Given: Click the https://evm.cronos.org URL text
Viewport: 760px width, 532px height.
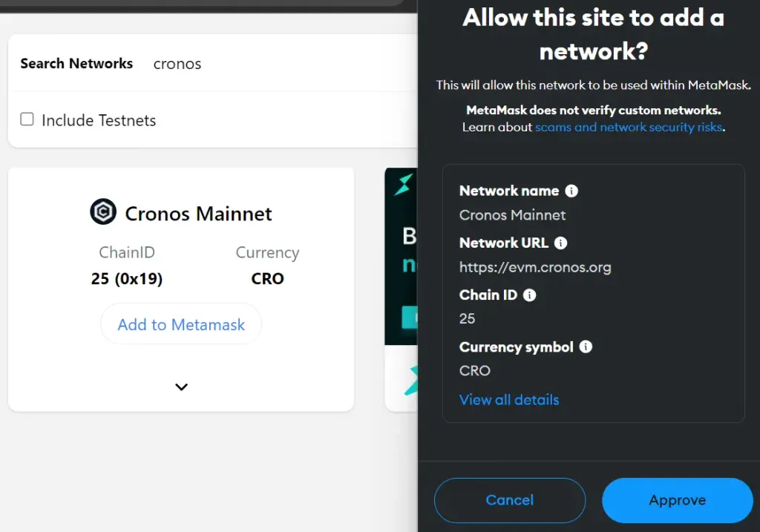Looking at the screenshot, I should pyautogui.click(x=535, y=267).
